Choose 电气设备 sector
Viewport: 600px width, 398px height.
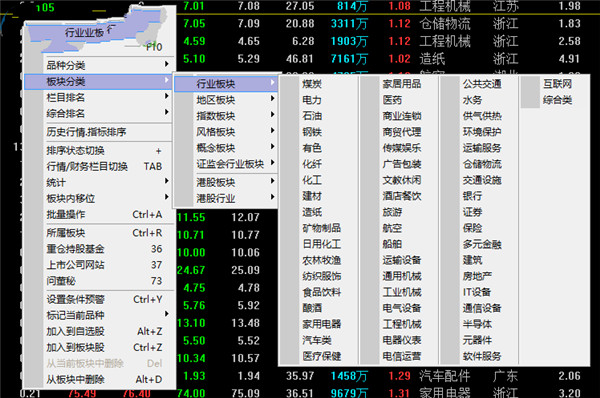[x=402, y=308]
